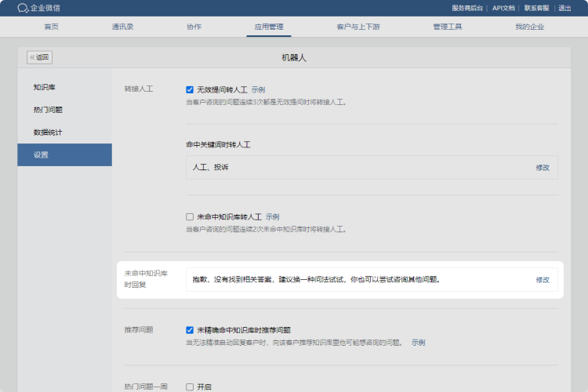Click the 转接人工 section label
The width and height of the screenshot is (588, 392).
coord(139,89)
